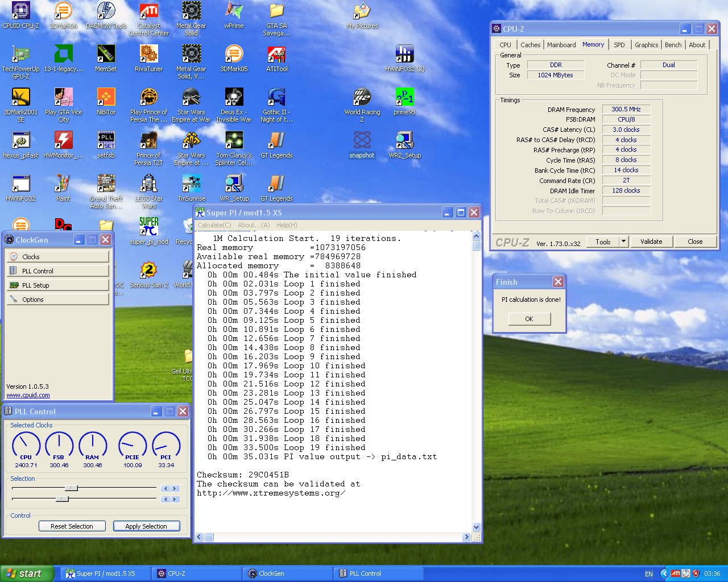
Task: Click the EN language indicator in tray
Action: pyautogui.click(x=649, y=574)
